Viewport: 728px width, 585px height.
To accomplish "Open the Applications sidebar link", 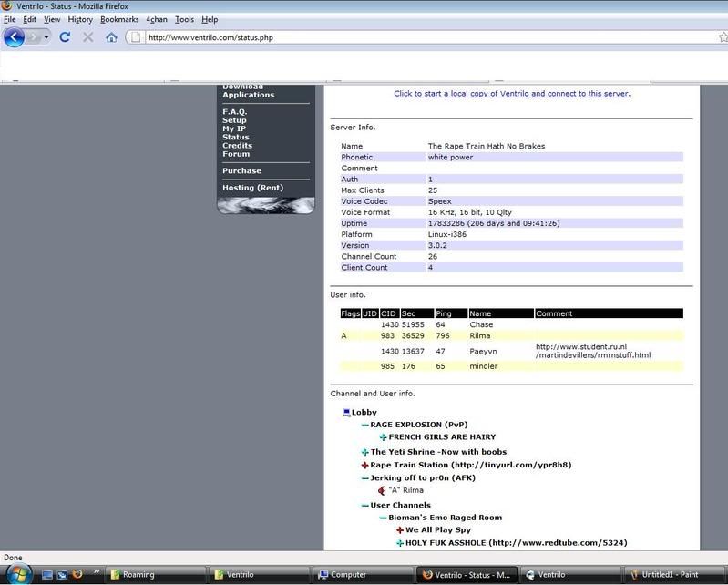I will coord(248,95).
